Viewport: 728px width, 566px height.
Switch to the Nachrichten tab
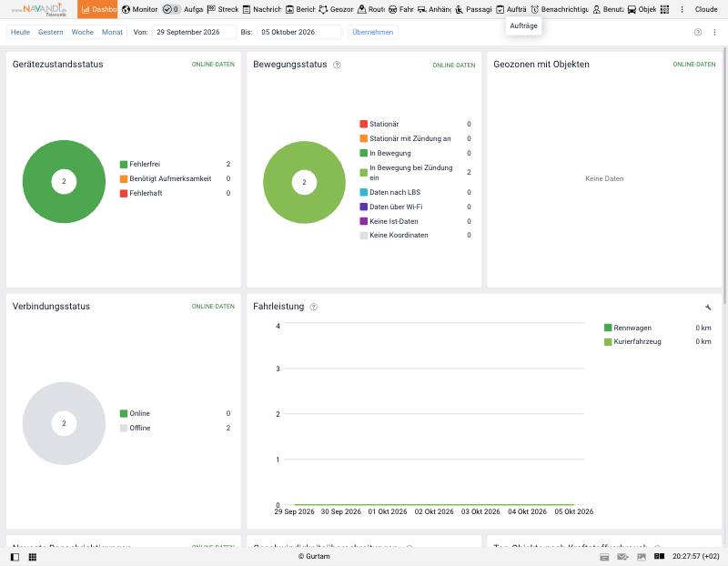(262, 9)
